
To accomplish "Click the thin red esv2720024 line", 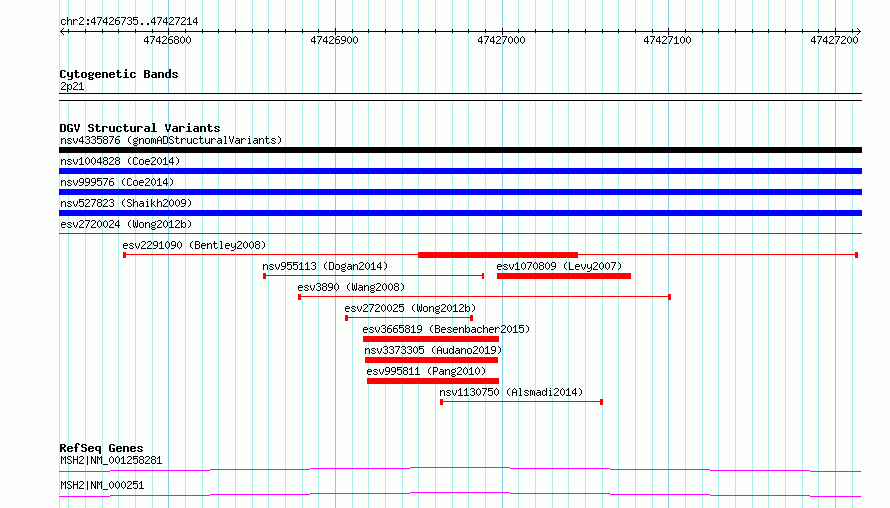I will (460, 234).
